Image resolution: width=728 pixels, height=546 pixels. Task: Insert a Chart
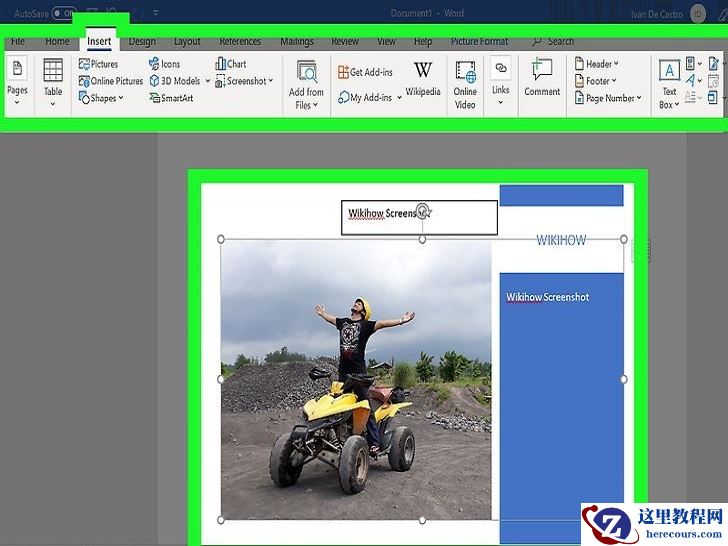click(231, 64)
